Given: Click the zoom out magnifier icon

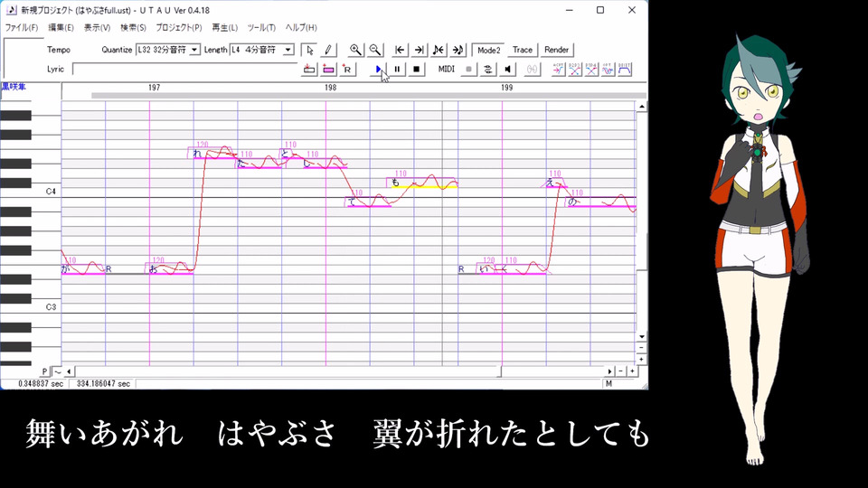Looking at the screenshot, I should (x=374, y=50).
